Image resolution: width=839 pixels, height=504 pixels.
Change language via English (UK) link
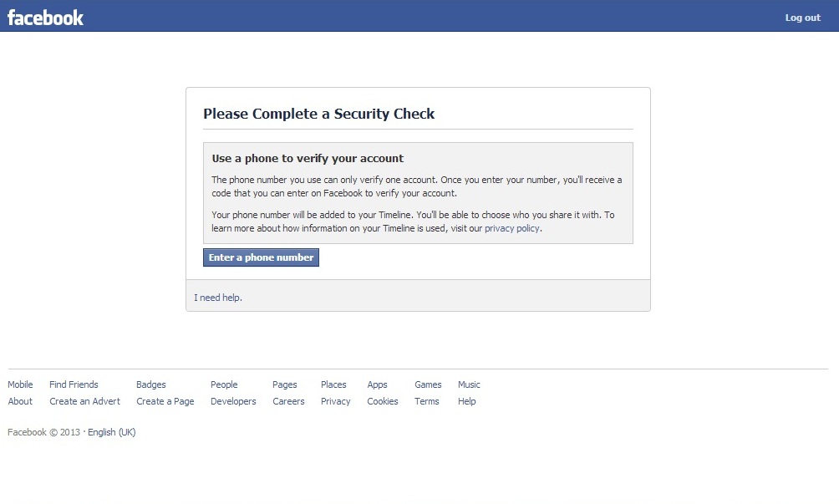(x=112, y=432)
